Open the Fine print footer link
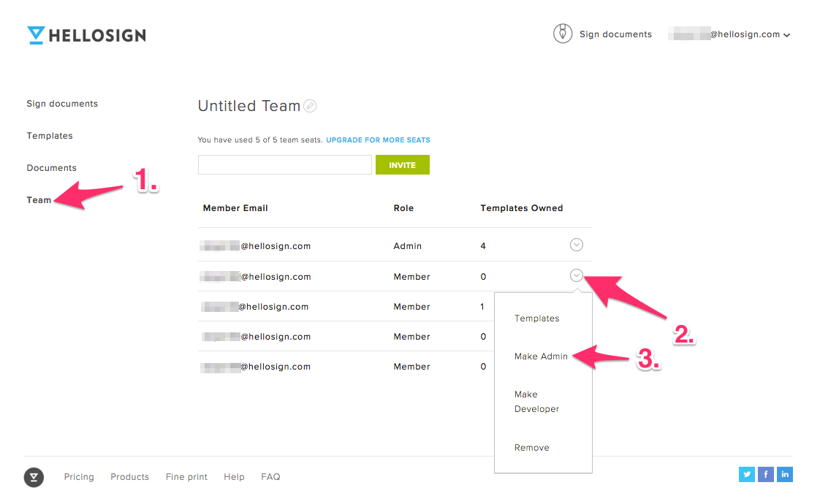The image size is (839, 504). [x=187, y=477]
